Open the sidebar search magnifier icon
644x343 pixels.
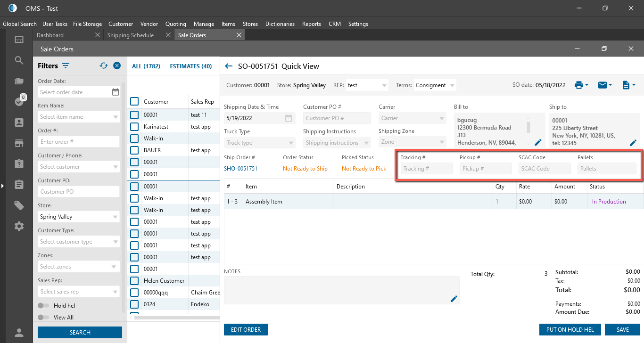[19, 60]
